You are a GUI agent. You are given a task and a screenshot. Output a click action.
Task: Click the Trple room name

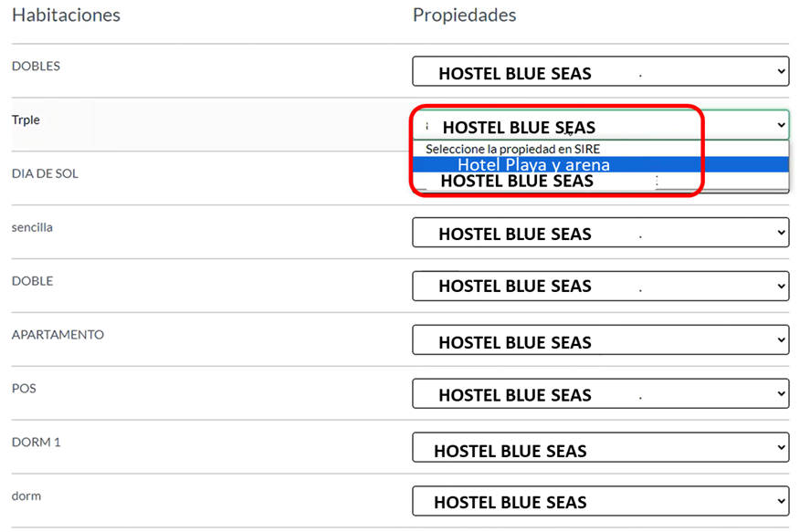[26, 120]
